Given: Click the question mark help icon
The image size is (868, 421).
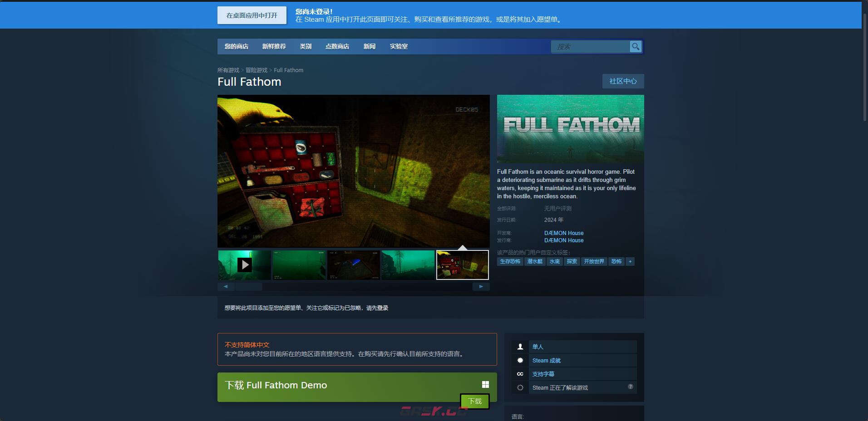Looking at the screenshot, I should click(630, 387).
